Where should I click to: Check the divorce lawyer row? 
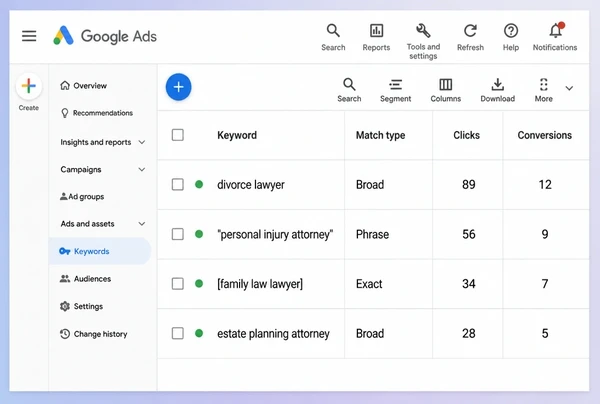point(178,184)
